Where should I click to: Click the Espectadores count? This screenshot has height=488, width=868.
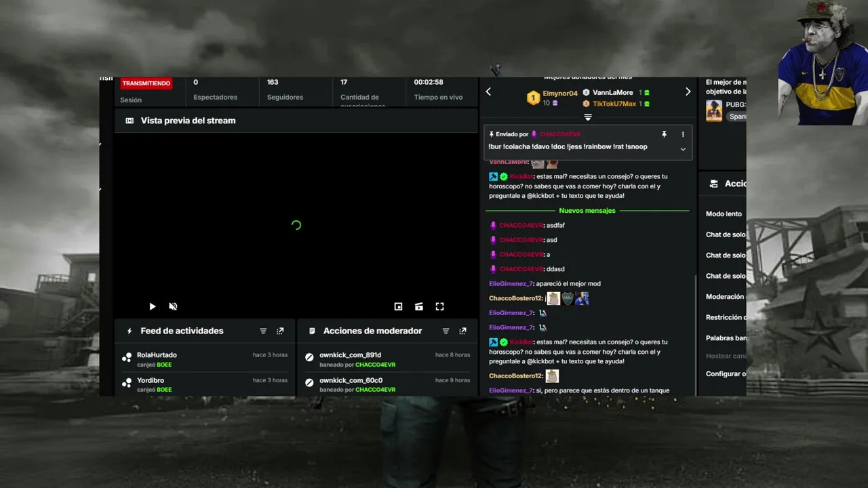coord(195,82)
